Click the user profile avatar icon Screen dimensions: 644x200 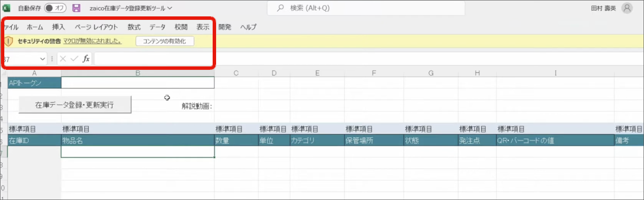[627, 8]
